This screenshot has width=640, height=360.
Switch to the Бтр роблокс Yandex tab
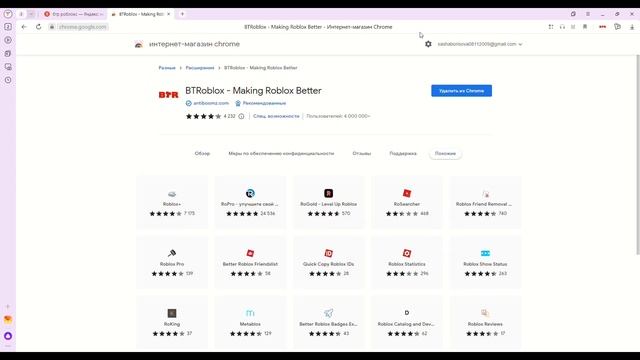(74, 14)
